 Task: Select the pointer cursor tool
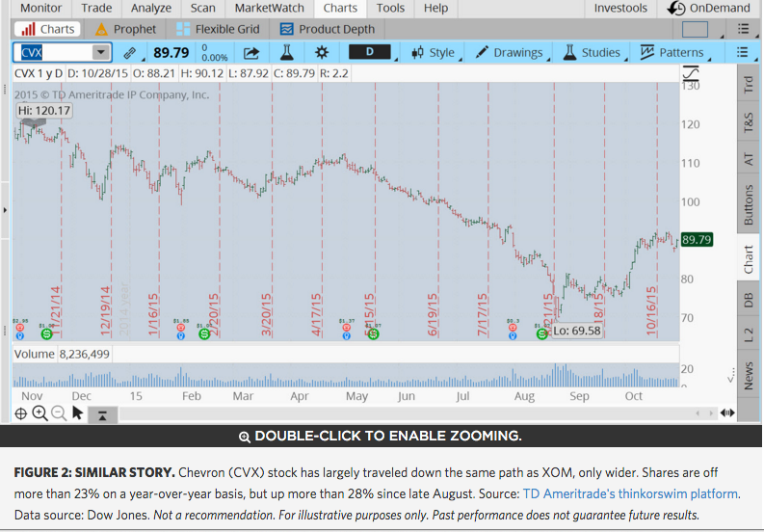pyautogui.click(x=77, y=413)
